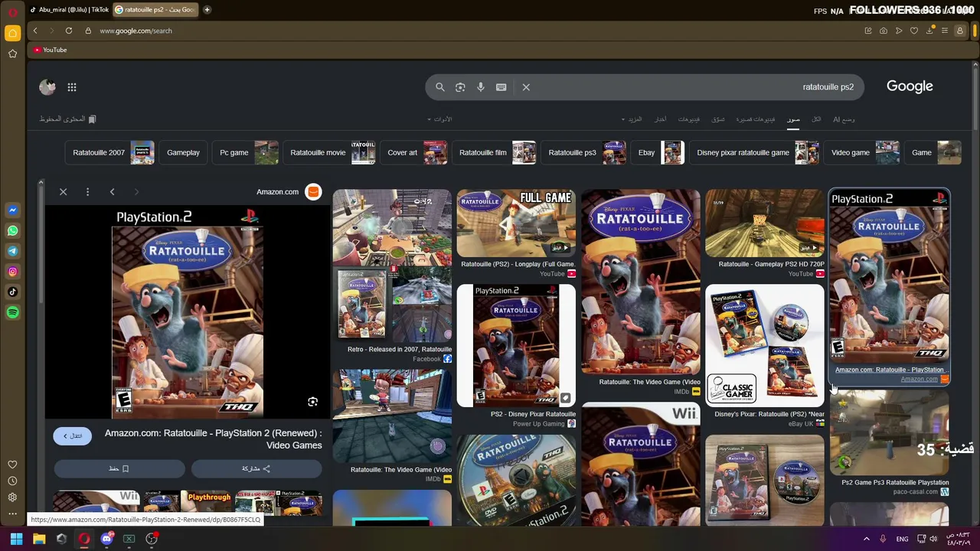Screen dimensions: 980x551
Task: Open the المحتوى المحفوظ saved content link
Action: pyautogui.click(x=68, y=119)
